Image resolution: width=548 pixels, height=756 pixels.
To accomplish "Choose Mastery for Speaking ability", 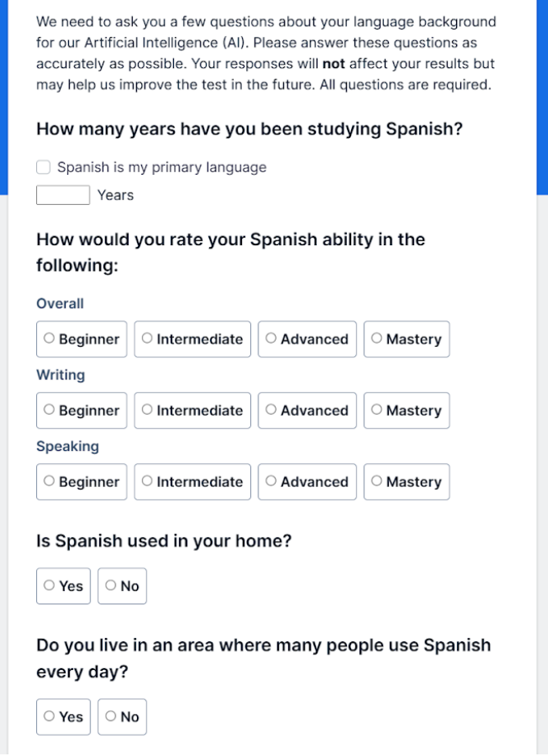I will click(x=407, y=481).
